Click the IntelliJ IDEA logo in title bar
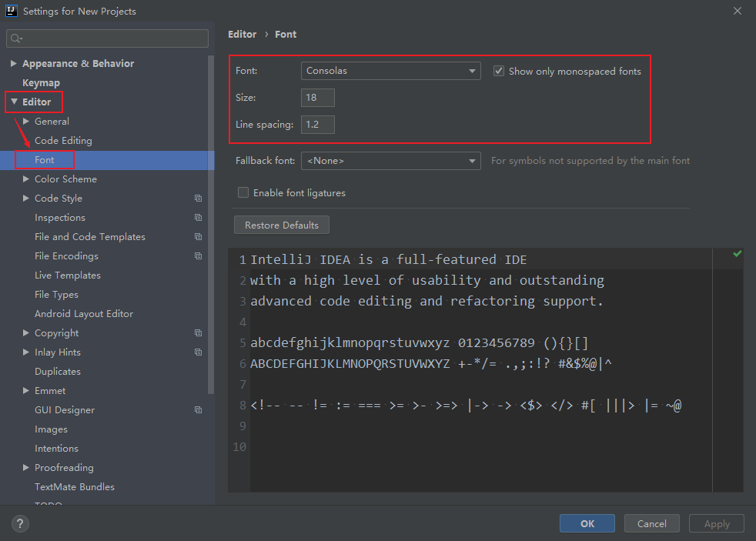 pos(10,11)
